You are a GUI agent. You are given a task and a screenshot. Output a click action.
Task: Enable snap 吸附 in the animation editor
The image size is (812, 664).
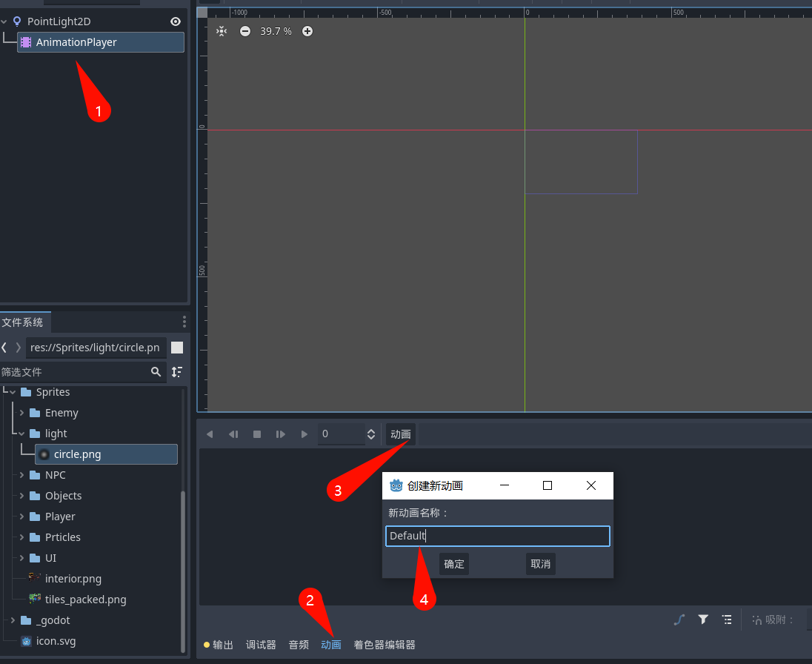pyautogui.click(x=773, y=620)
